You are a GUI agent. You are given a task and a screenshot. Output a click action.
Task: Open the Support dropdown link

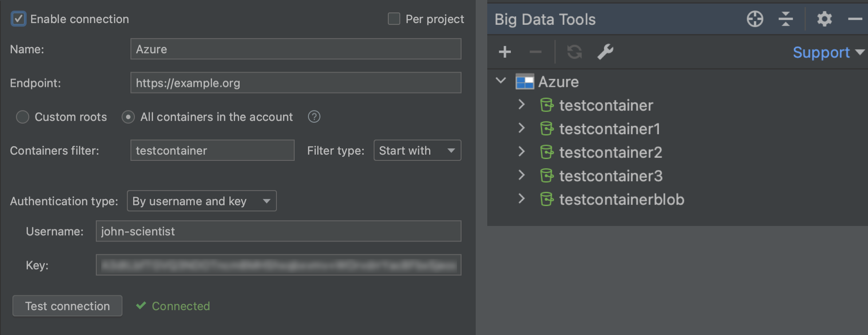coord(829,52)
